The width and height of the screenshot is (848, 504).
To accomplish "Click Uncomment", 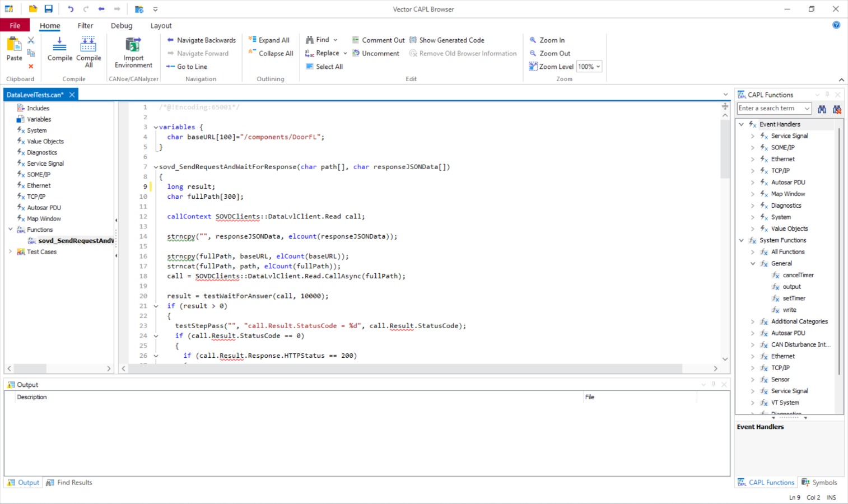I will pyautogui.click(x=375, y=53).
